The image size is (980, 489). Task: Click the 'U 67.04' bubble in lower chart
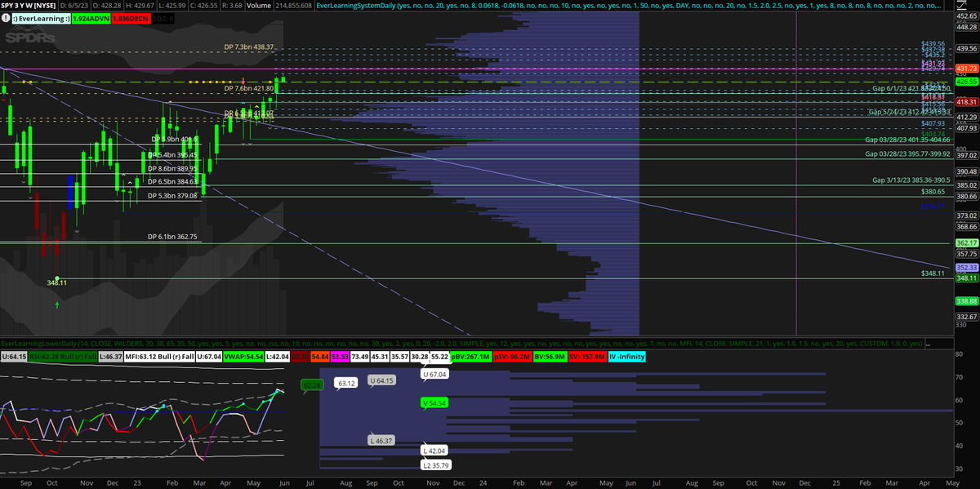coord(435,374)
